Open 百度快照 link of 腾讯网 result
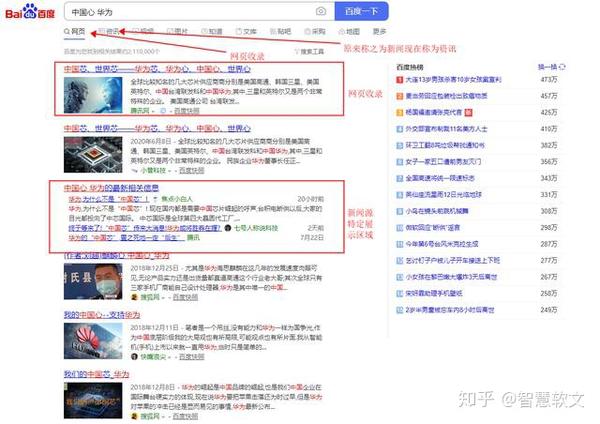This screenshot has height=424, width=600. (187, 111)
